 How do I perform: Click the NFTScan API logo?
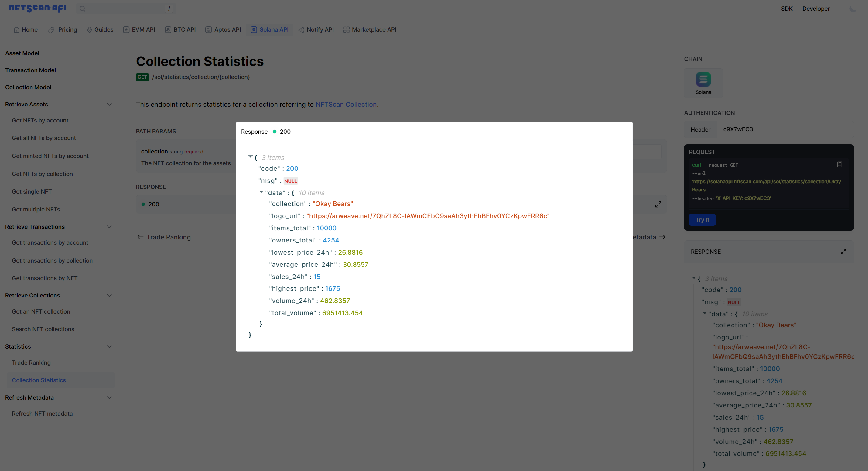(x=37, y=8)
